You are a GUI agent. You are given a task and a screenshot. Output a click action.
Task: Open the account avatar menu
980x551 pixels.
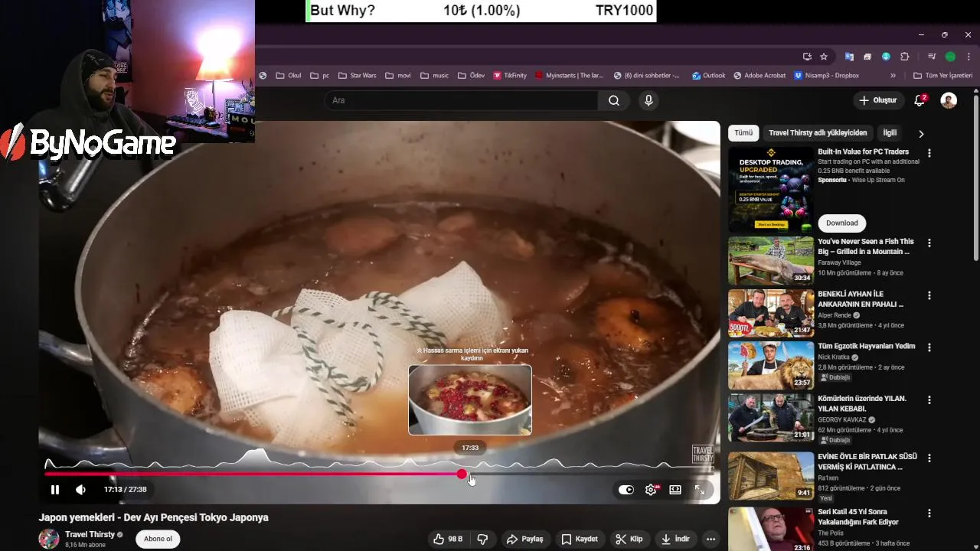point(949,100)
